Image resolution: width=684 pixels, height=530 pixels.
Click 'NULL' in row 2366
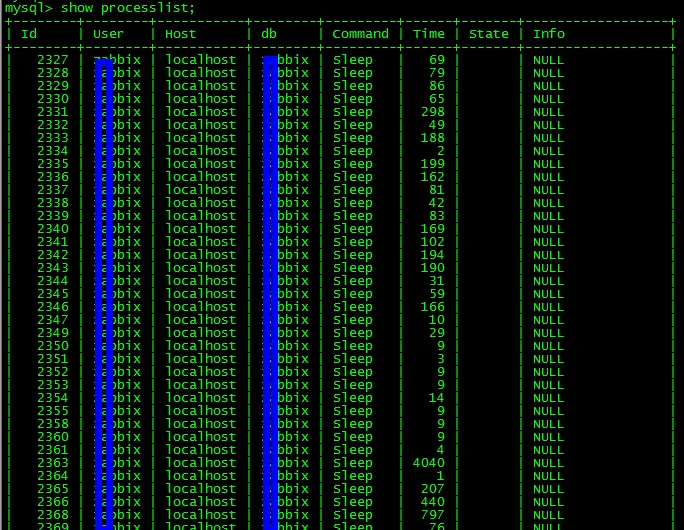(548, 502)
